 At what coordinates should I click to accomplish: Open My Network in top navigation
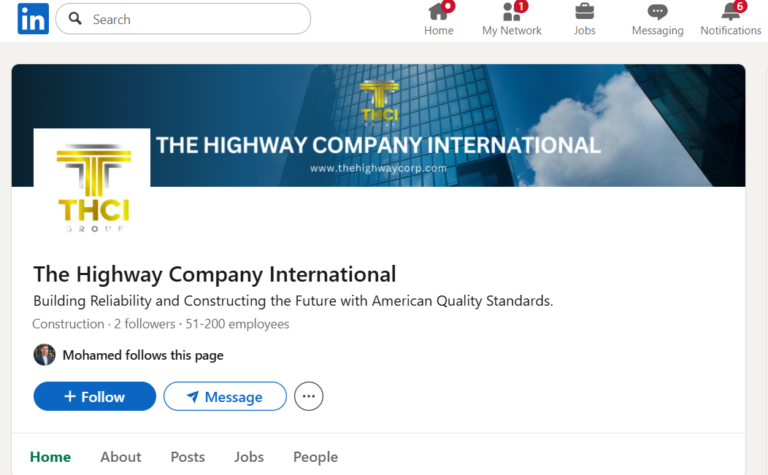512,19
